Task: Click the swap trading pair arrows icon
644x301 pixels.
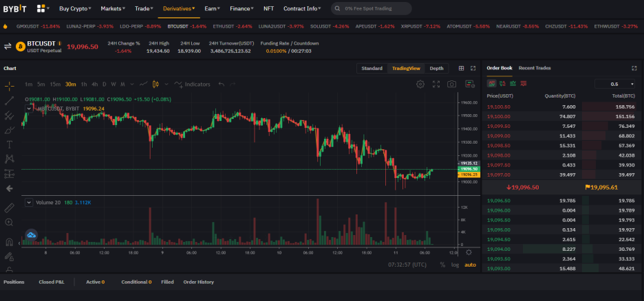Action: [8, 46]
